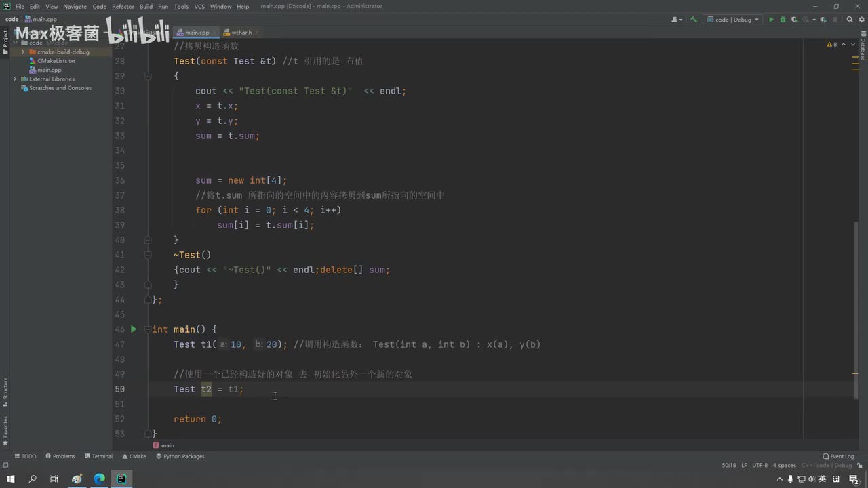Run with coverage shield icon
Screen dimensions: 868x488
click(795, 20)
